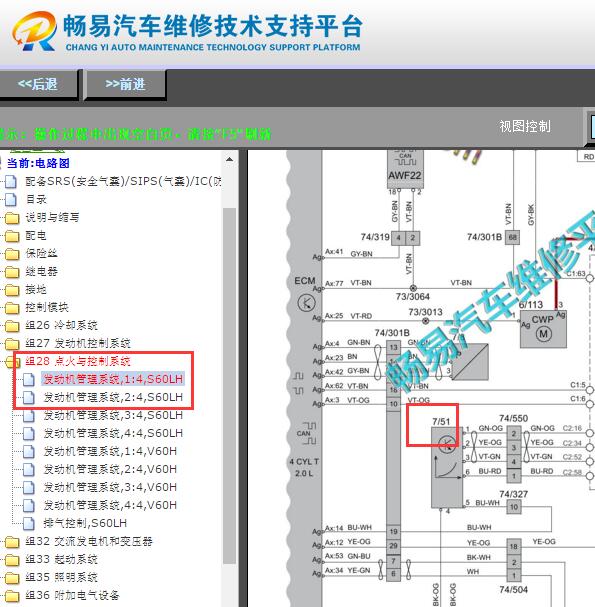
Task: Click the folder icon beside 组27 发动机控制系统
Action: [12, 344]
